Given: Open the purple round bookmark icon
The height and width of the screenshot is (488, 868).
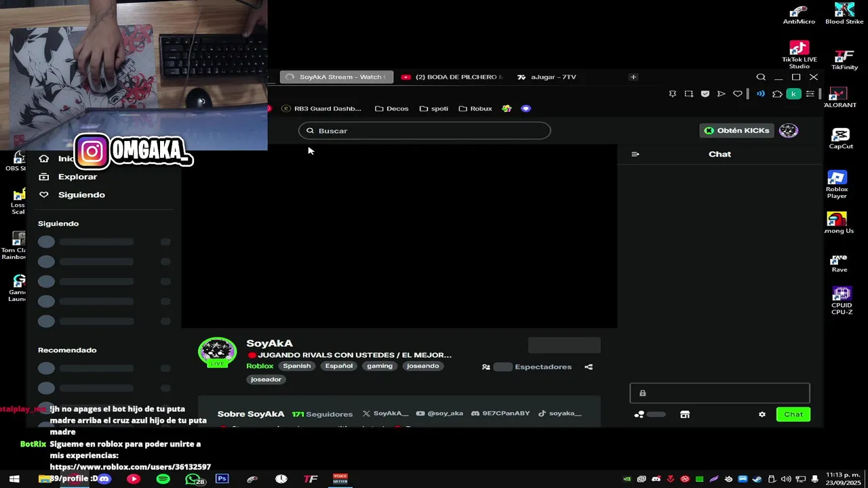Looking at the screenshot, I should [x=526, y=108].
